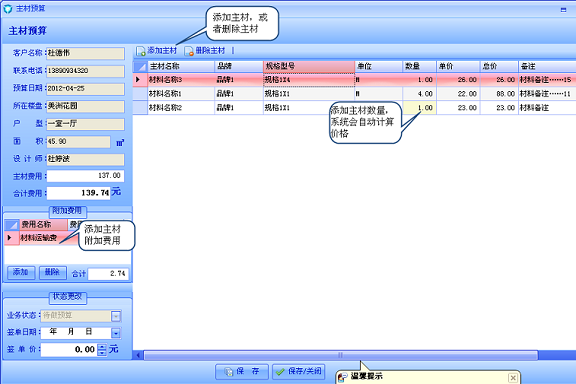Open the 签单日期 date picker dropdown

[116, 333]
